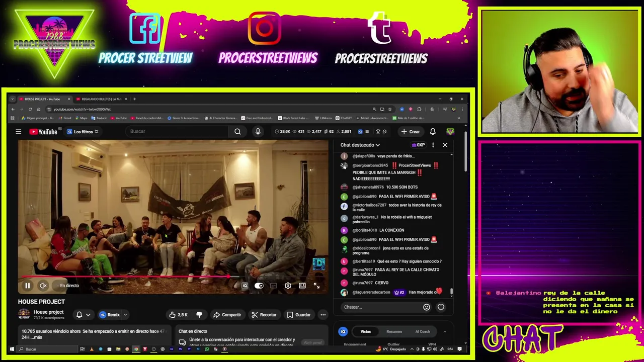Click the Remix button
This screenshot has height=362, width=644.
pyautogui.click(x=110, y=315)
